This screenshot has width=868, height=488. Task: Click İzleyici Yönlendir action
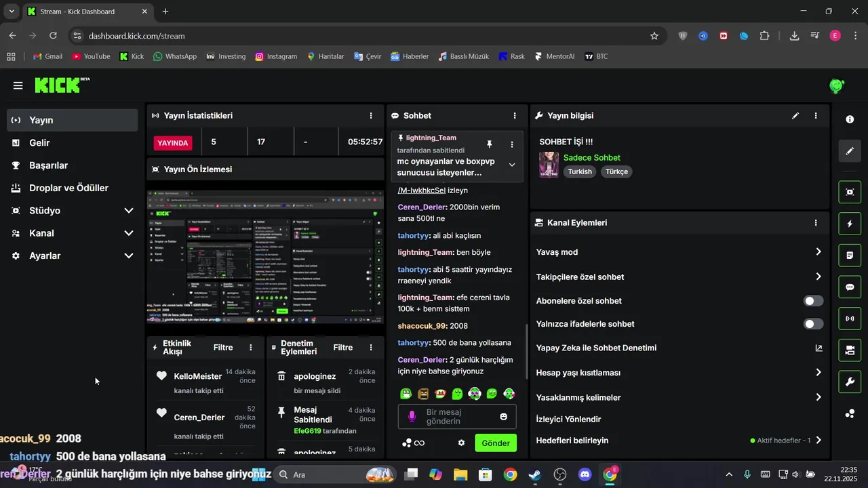(568, 419)
